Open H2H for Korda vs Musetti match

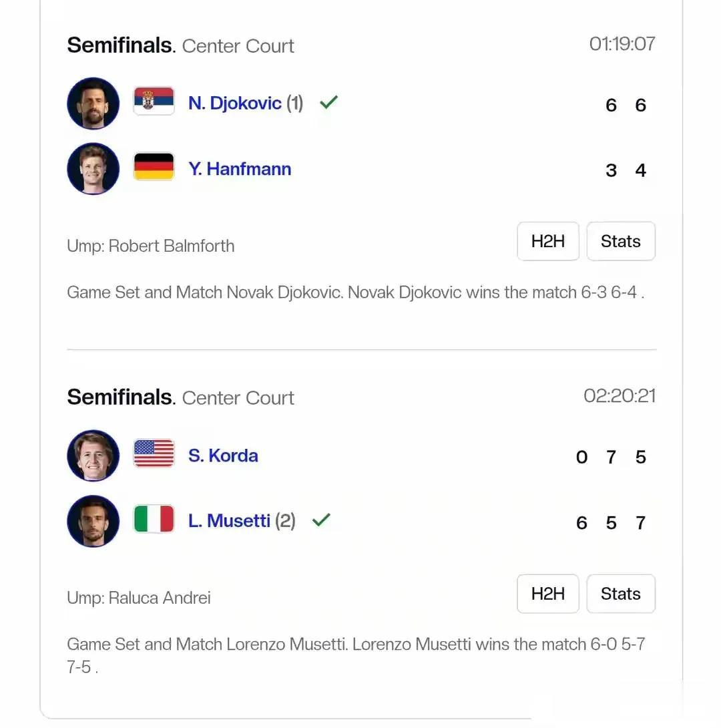[547, 594]
